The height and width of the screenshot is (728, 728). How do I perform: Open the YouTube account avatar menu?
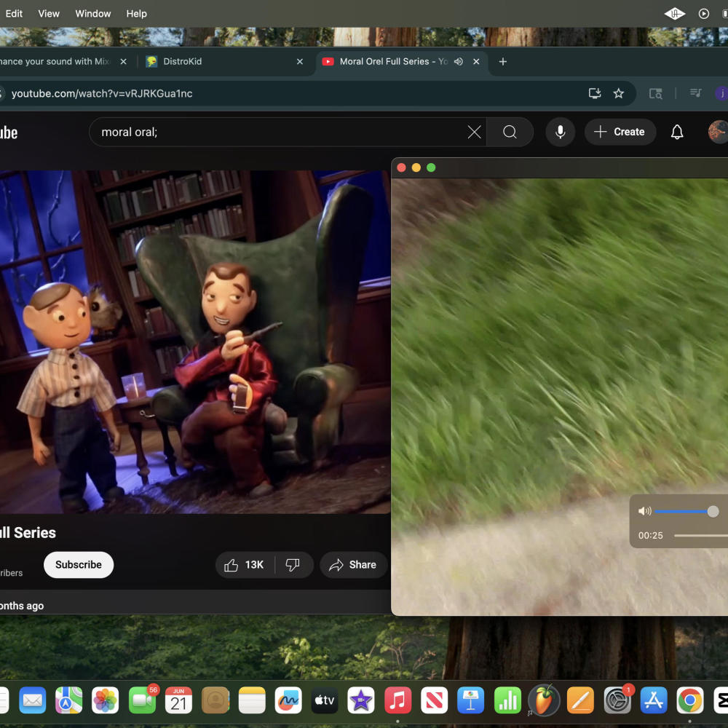[x=718, y=132]
